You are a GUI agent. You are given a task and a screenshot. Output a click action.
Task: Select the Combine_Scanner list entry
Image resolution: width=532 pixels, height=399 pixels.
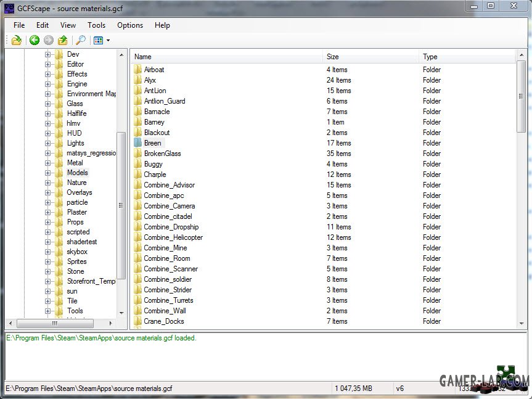point(171,269)
